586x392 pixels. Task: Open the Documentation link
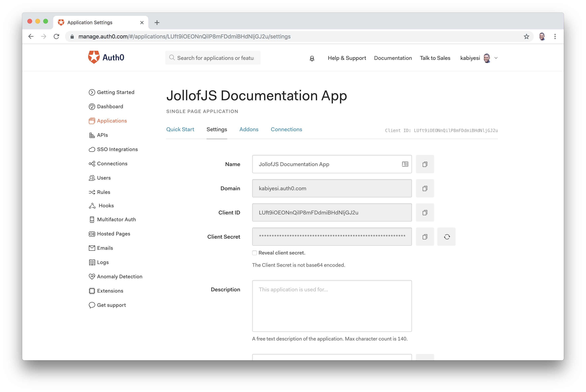pyautogui.click(x=393, y=58)
